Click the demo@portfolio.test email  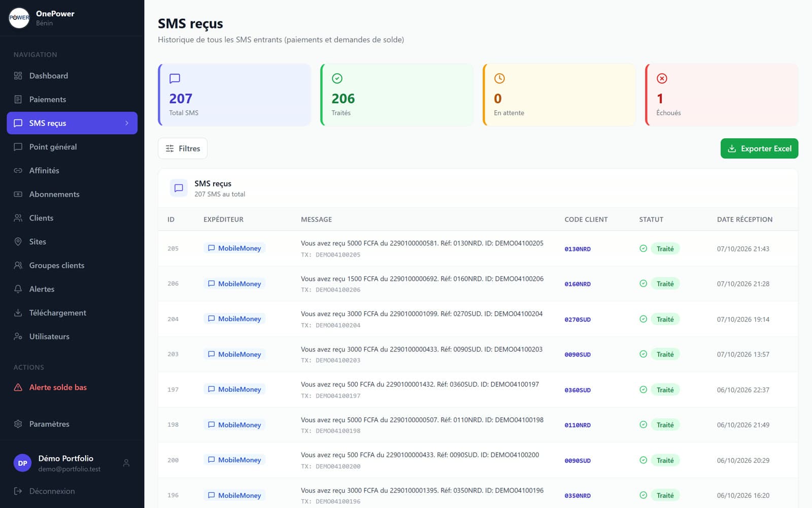click(x=70, y=469)
